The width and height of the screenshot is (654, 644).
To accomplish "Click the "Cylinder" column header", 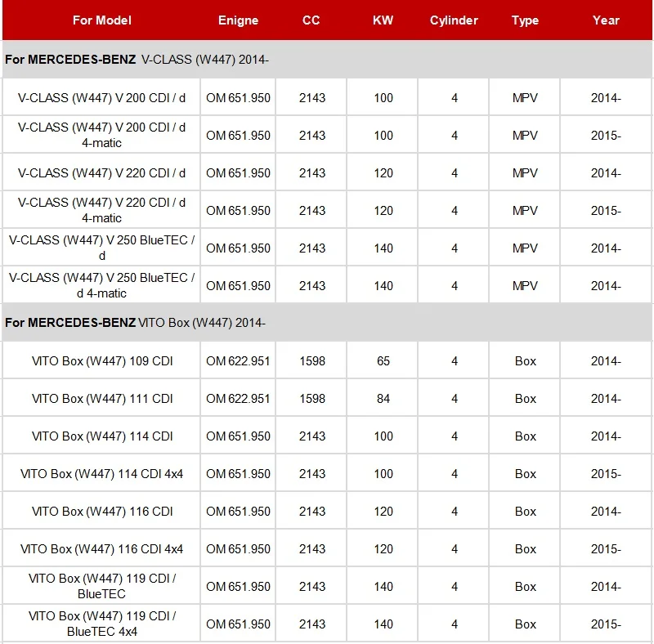I will click(454, 20).
